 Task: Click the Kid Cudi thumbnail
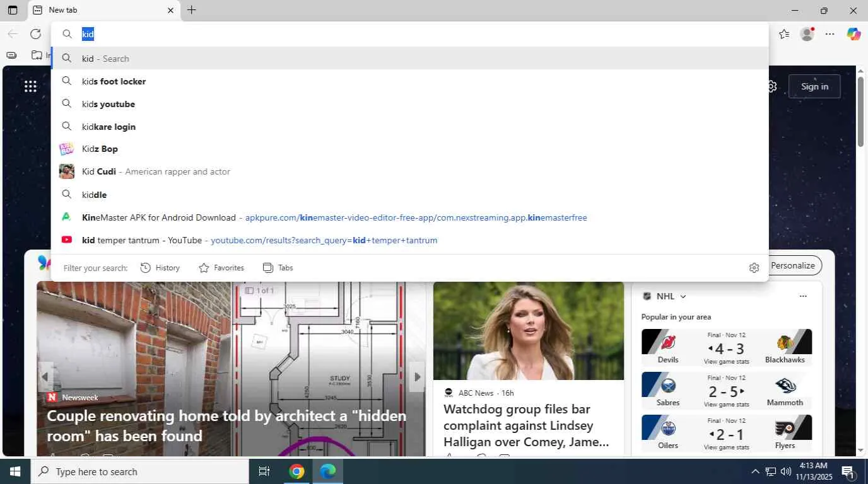click(x=66, y=171)
